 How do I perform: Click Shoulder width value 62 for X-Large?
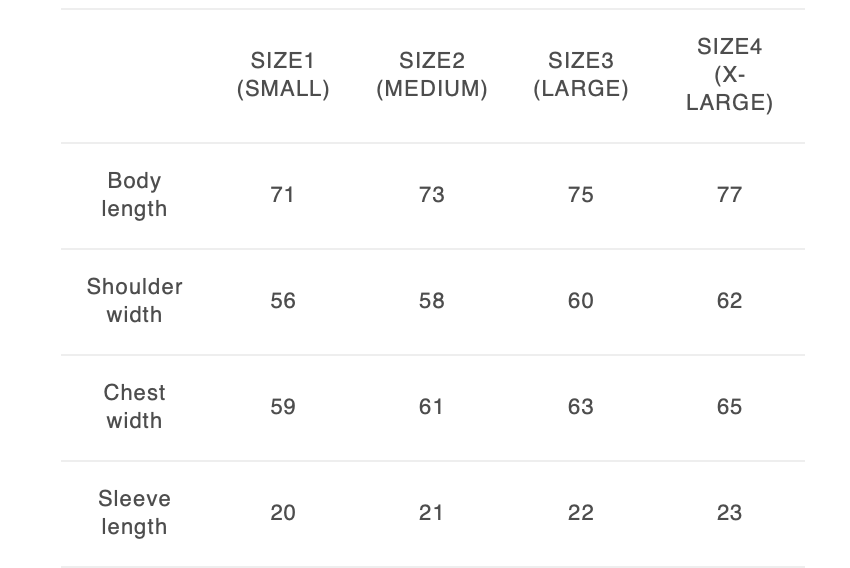tap(729, 301)
